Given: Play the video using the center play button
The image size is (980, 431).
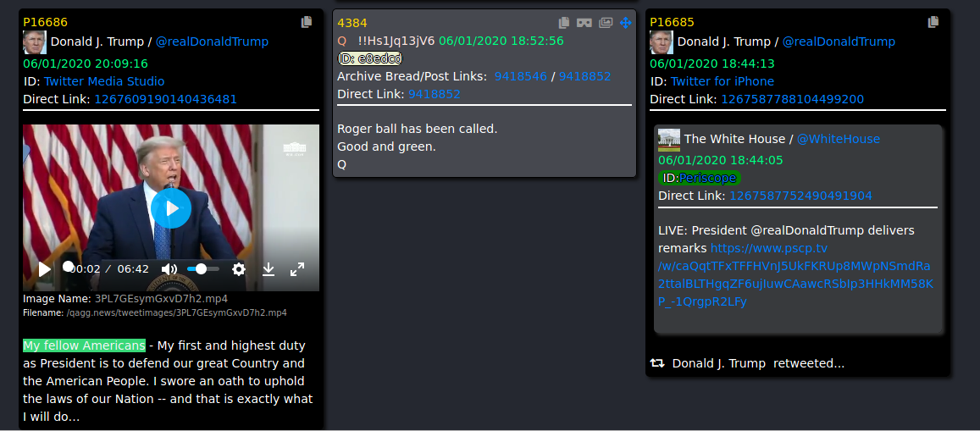Looking at the screenshot, I should click(170, 208).
